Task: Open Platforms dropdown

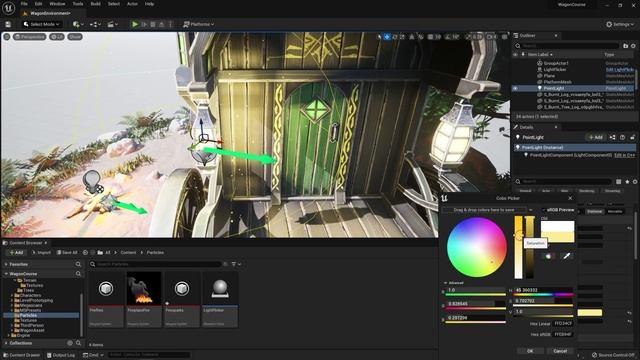Action: point(198,24)
